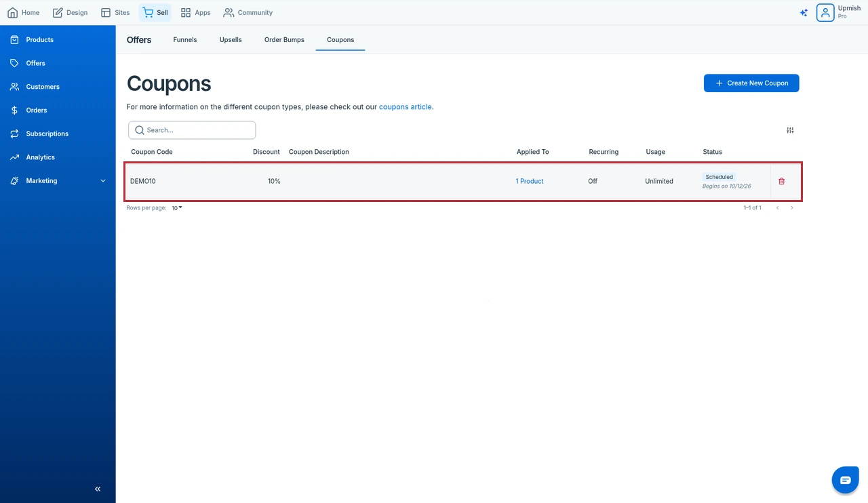The height and width of the screenshot is (503, 868).
Task: Click the Scheduled status badge
Action: click(x=719, y=177)
